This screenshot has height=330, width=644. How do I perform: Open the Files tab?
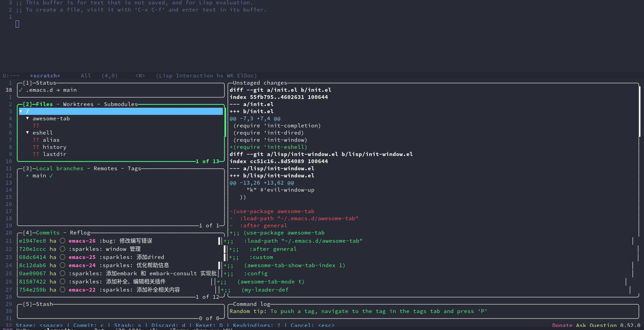[x=44, y=104]
